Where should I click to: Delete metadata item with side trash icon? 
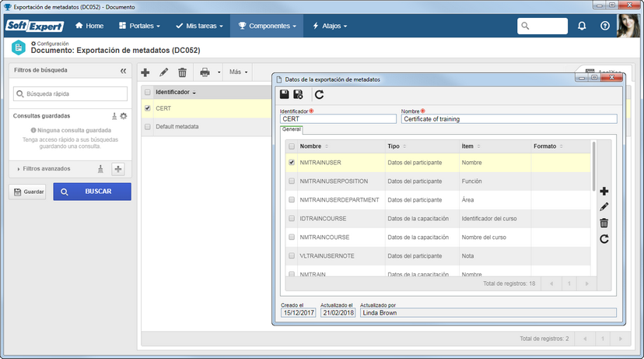tap(604, 223)
